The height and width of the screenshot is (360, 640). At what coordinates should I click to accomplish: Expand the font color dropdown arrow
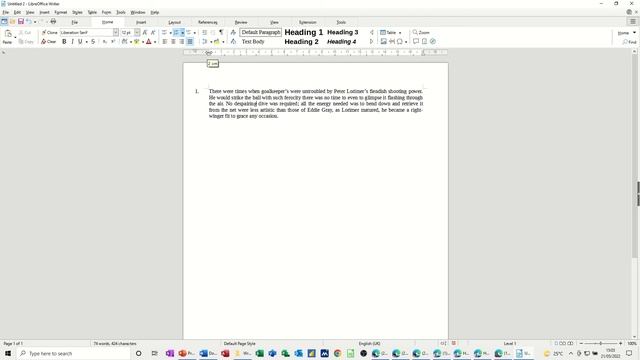(x=155, y=42)
